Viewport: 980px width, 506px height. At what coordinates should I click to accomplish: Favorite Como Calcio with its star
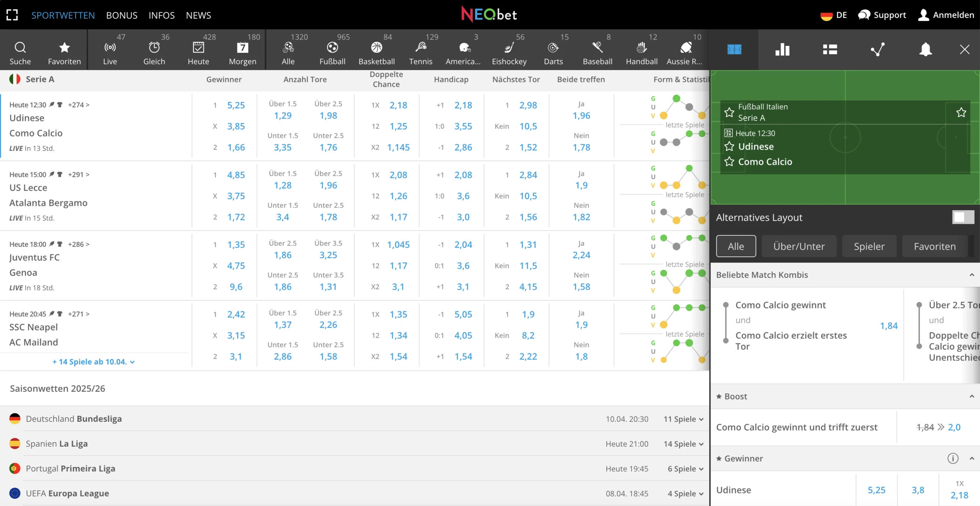click(x=729, y=162)
